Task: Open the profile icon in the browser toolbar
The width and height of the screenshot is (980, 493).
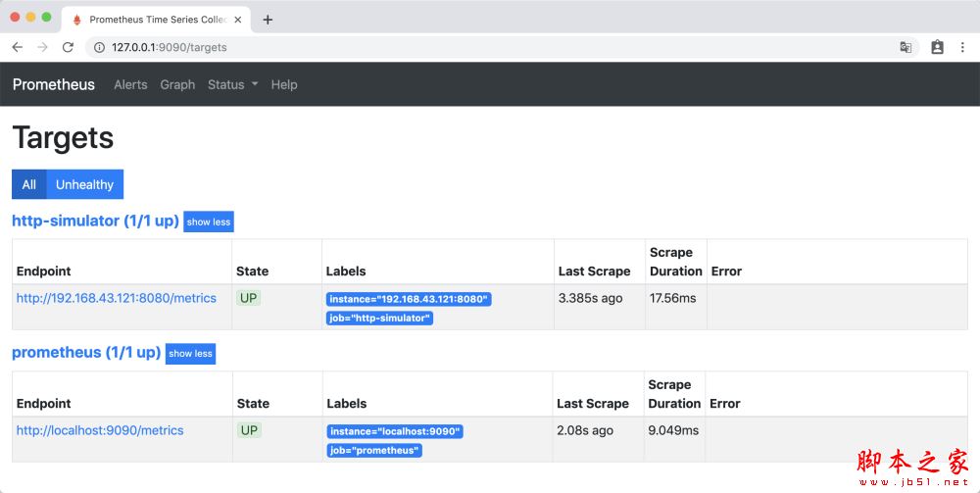Action: tap(937, 47)
